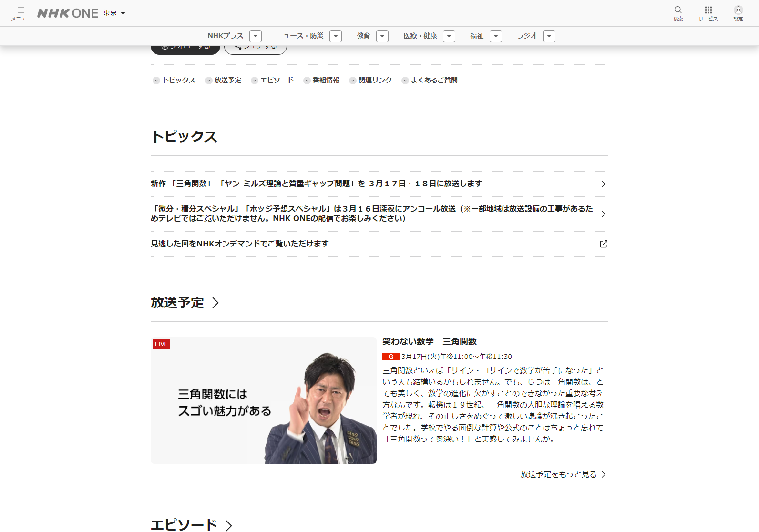Jump to よくあるご質問 section tab
The image size is (759, 532).
coord(430,80)
